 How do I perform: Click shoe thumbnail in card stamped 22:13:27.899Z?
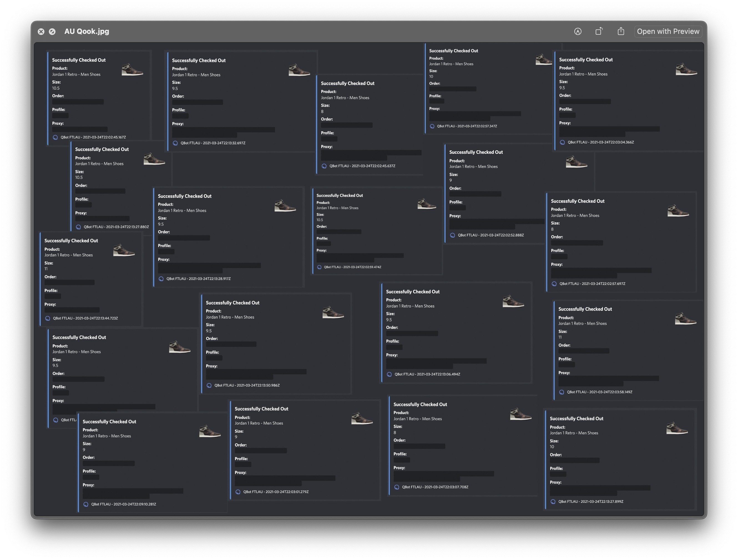point(677,428)
